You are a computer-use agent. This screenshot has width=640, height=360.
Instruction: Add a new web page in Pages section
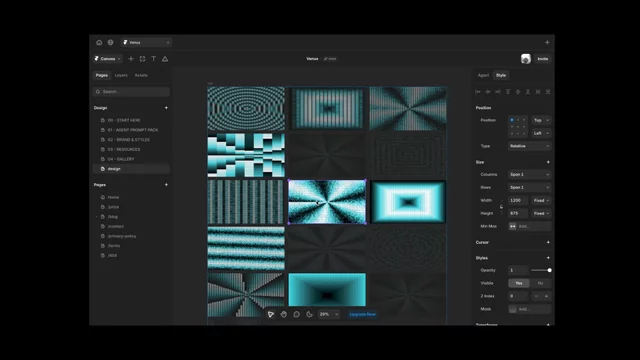(166, 185)
